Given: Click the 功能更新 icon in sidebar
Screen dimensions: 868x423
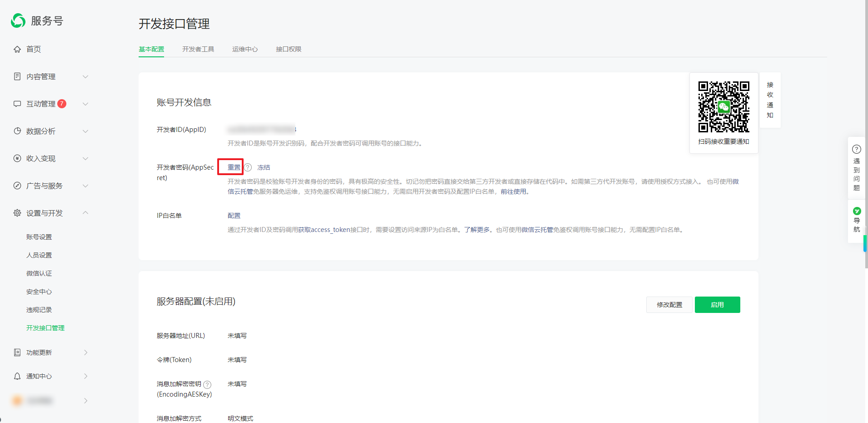Looking at the screenshot, I should (17, 352).
